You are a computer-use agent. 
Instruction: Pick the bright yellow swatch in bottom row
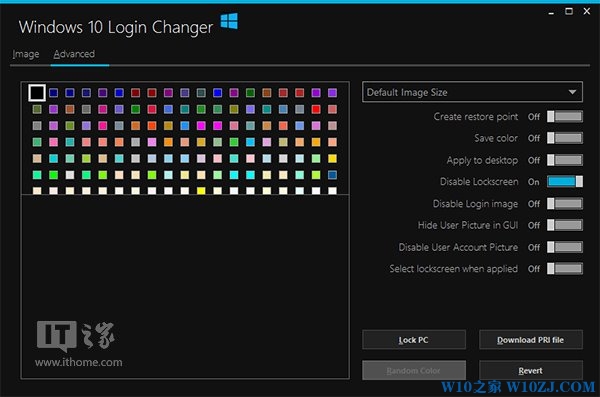point(201,190)
